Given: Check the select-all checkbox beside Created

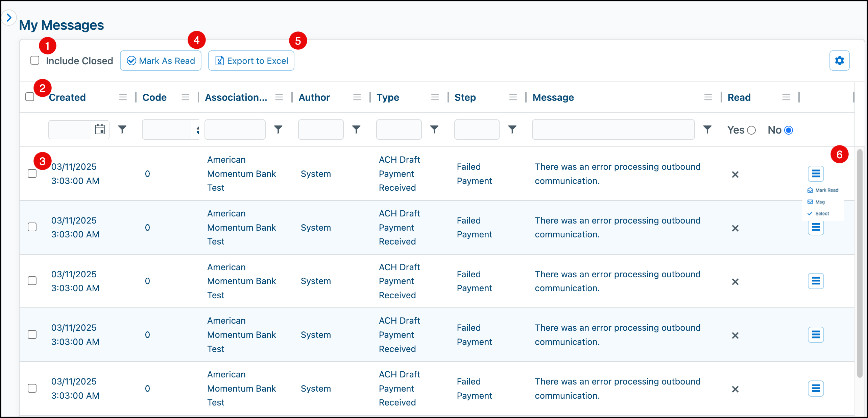Looking at the screenshot, I should click(30, 97).
